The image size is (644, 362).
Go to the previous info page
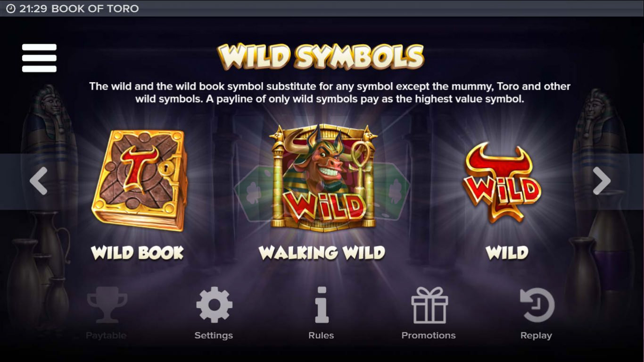click(x=39, y=181)
